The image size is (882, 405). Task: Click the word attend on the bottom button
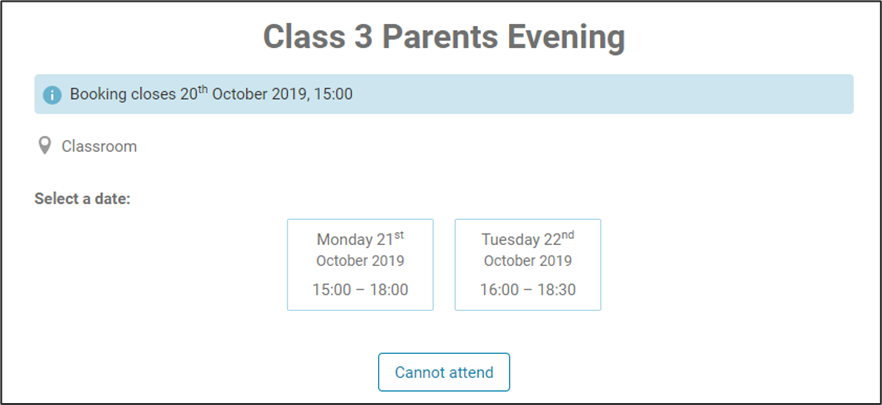[468, 372]
